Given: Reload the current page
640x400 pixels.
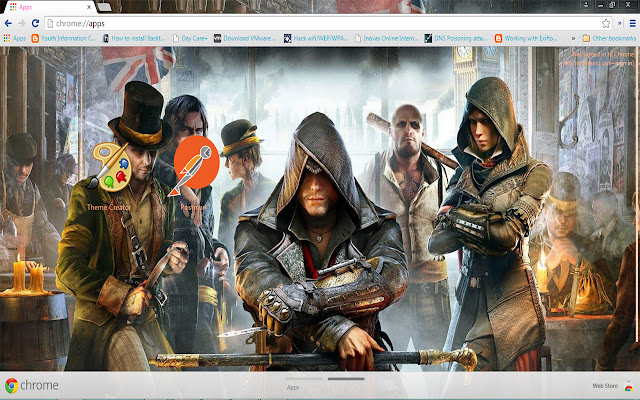Looking at the screenshot, I should [x=36, y=24].
